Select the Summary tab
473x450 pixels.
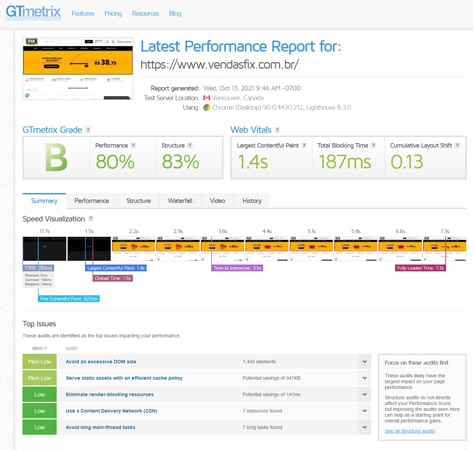[44, 201]
